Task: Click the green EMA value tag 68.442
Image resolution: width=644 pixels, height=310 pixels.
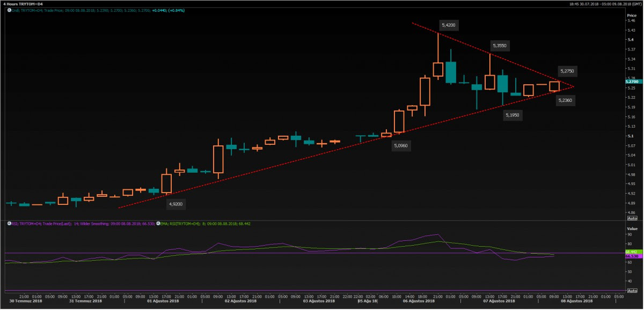Action: [x=631, y=252]
